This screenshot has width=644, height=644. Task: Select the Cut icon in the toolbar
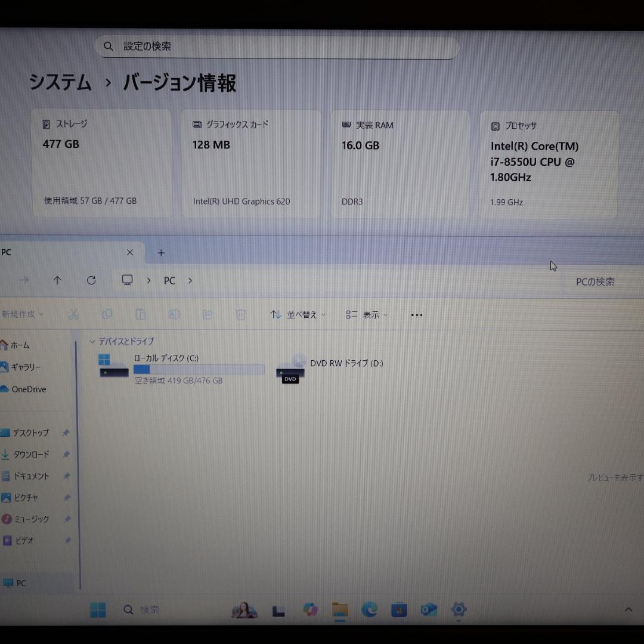pos(73,314)
